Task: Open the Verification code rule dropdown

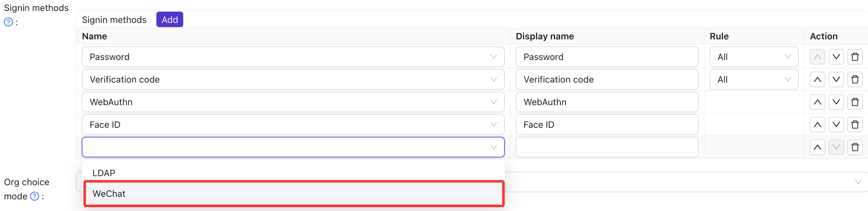Action: pyautogui.click(x=753, y=79)
